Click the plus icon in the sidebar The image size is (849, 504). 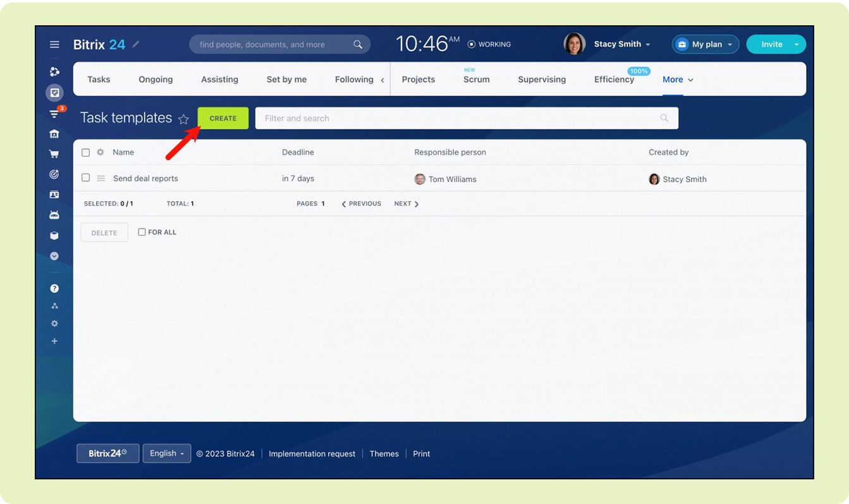click(x=54, y=341)
